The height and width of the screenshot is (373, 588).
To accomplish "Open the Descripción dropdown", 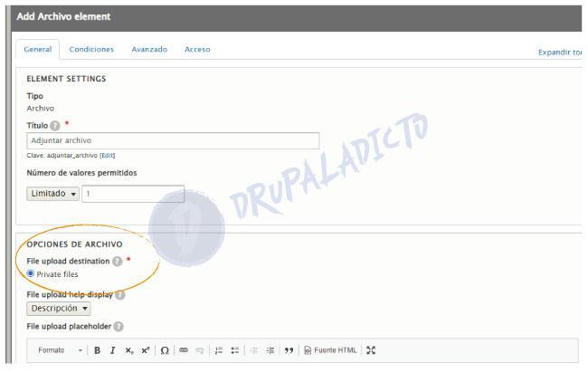I will [59, 309].
